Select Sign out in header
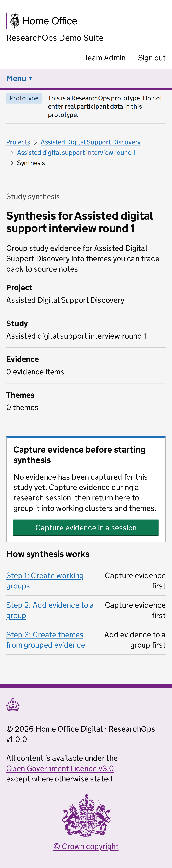Viewport: 172px width, 868px height. tap(152, 58)
